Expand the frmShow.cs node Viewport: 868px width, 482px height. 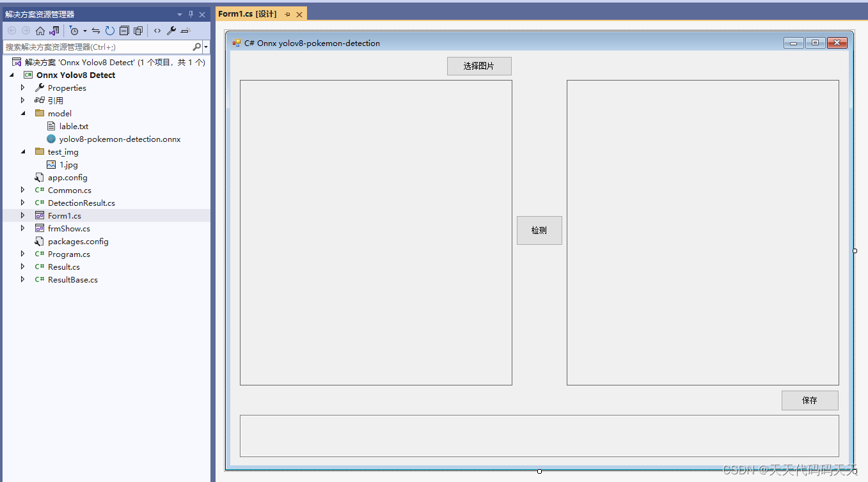23,228
